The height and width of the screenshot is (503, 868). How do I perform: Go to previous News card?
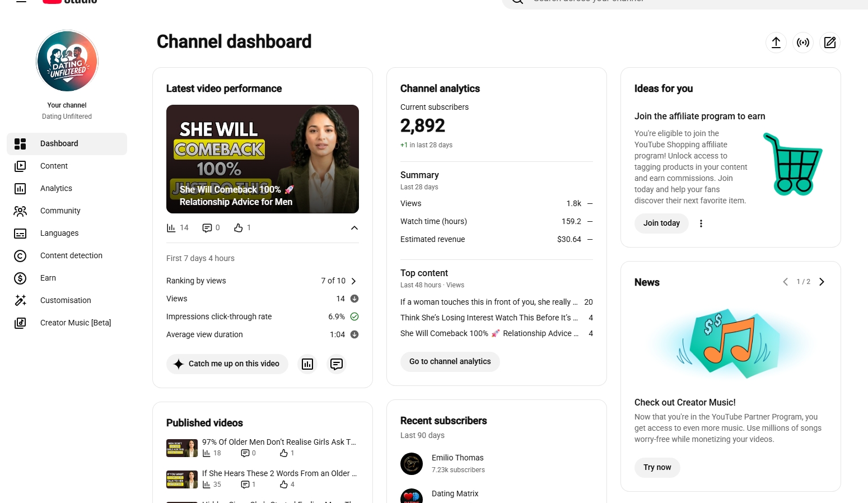pyautogui.click(x=785, y=282)
